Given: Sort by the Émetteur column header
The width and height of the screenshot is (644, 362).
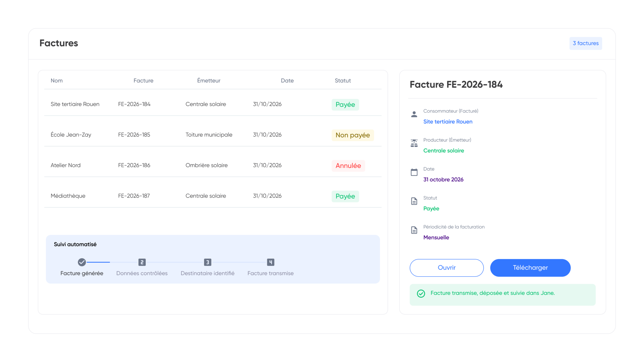Looking at the screenshot, I should tap(209, 80).
